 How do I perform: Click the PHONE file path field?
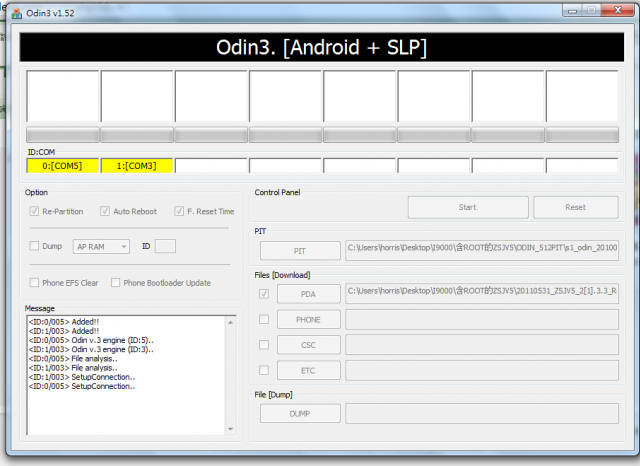pos(482,320)
